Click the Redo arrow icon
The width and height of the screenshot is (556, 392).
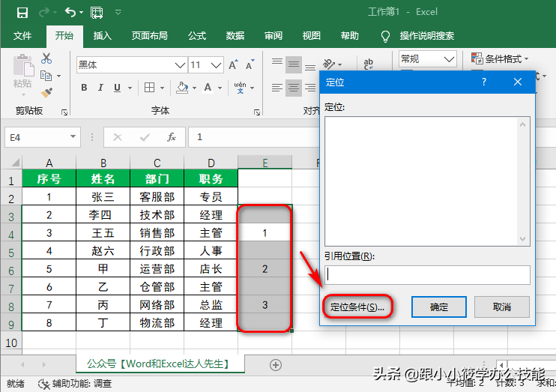point(44,13)
